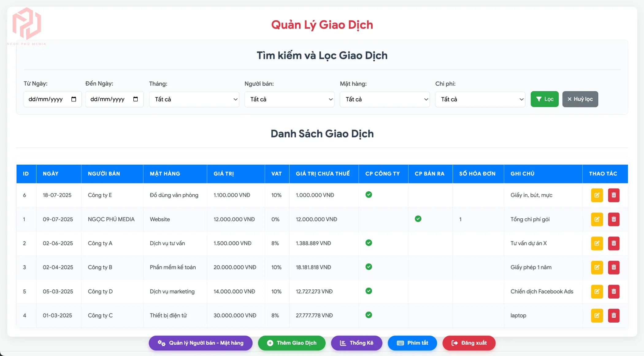Open the Mặt hàng dropdown
This screenshot has width=644, height=356.
point(384,99)
